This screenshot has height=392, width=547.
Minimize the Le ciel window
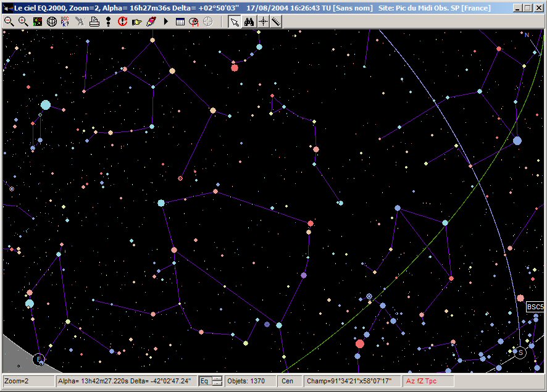519,7
